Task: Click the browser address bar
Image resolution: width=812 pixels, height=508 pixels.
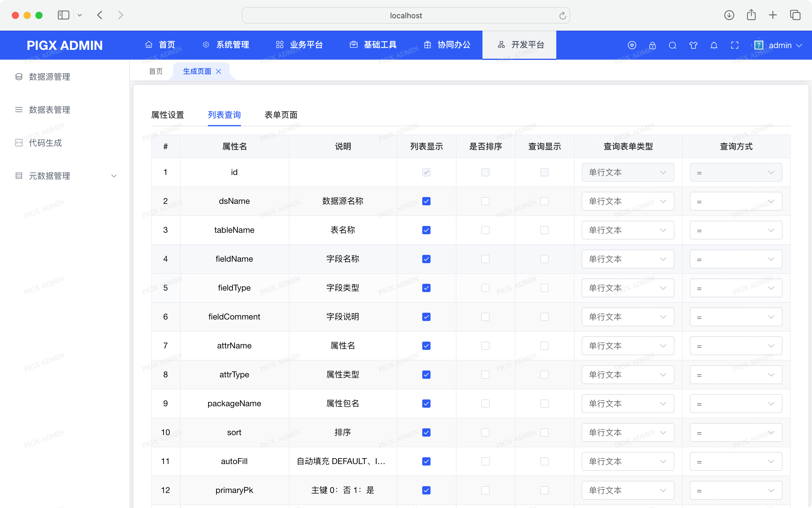Action: (x=405, y=15)
